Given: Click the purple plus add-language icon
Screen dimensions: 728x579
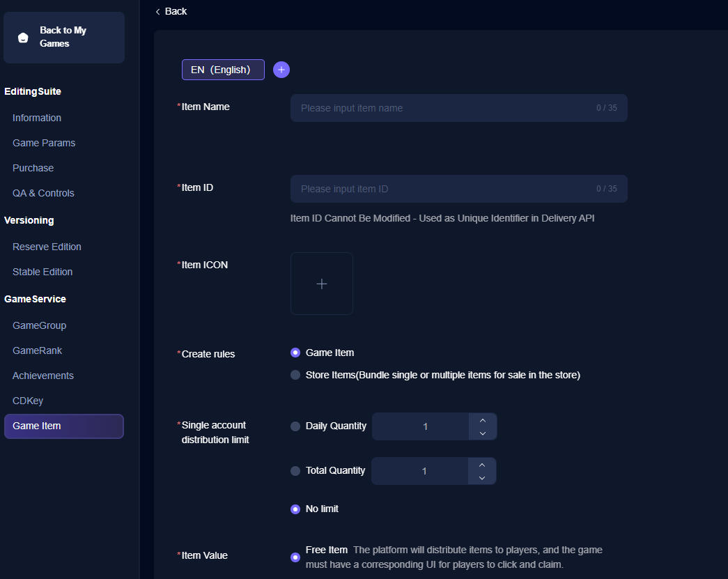Looking at the screenshot, I should click(281, 70).
